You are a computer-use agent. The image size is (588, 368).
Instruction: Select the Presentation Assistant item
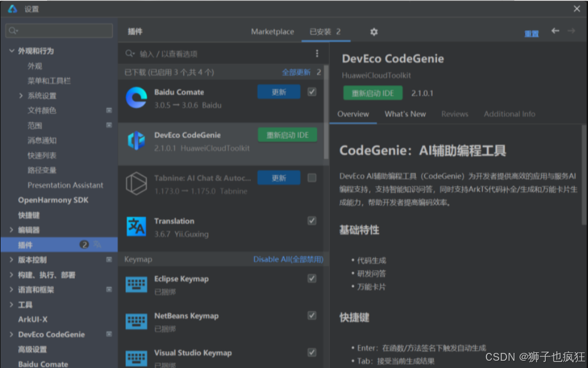[x=65, y=185]
